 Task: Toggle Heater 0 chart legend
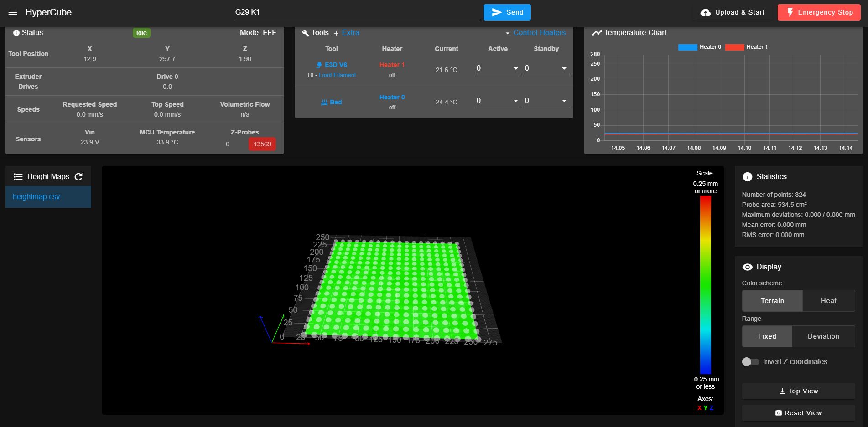tap(700, 47)
